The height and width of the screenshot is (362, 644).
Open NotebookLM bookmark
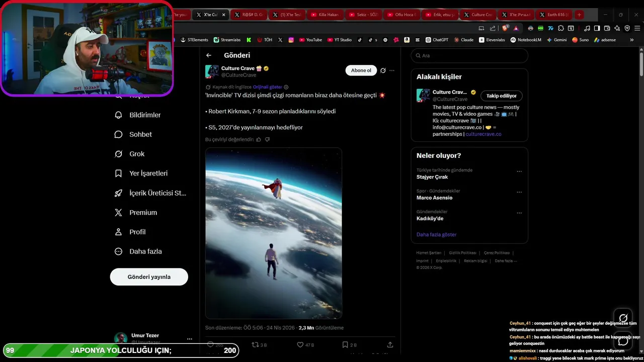(x=526, y=40)
